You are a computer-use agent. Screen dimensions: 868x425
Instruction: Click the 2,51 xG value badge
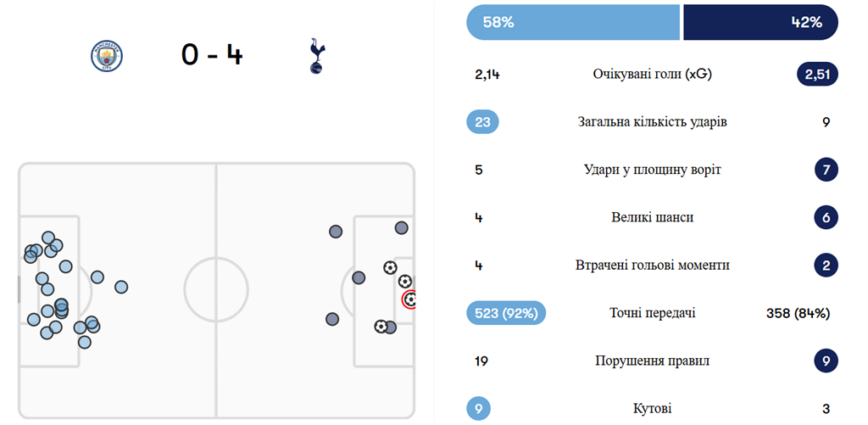coord(818,75)
